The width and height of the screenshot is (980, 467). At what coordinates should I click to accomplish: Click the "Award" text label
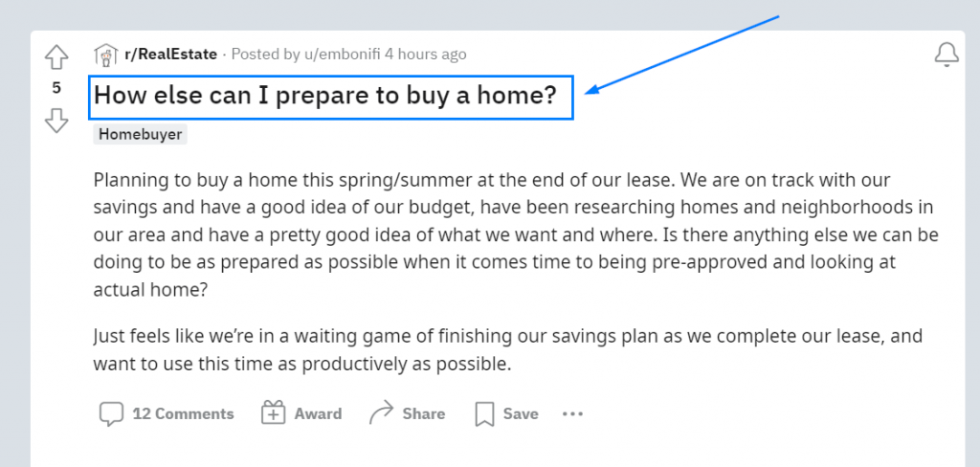(x=318, y=413)
